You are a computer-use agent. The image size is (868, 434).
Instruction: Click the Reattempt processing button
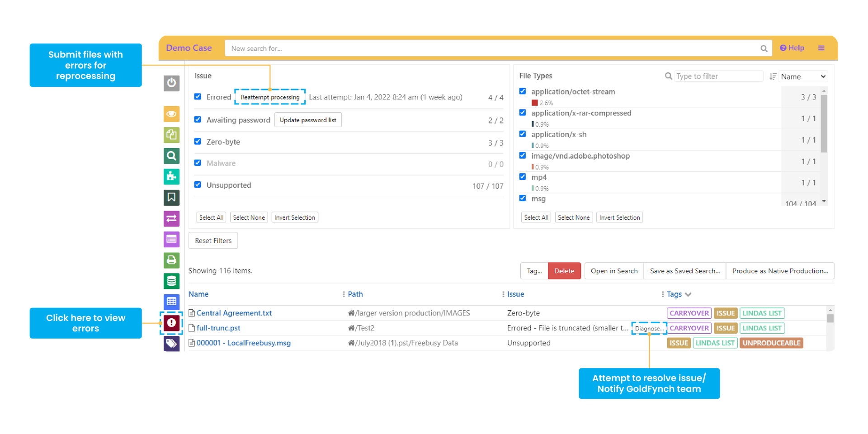(270, 97)
